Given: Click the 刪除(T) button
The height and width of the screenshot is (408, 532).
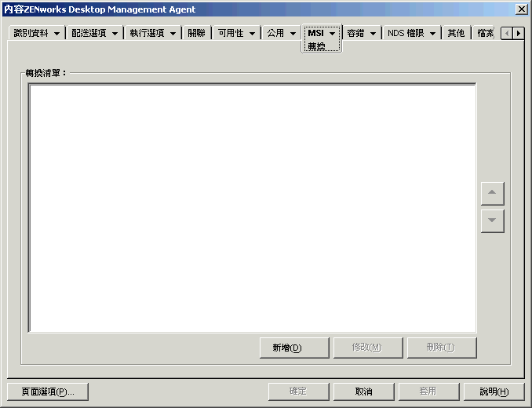Looking at the screenshot, I should click(x=442, y=348).
